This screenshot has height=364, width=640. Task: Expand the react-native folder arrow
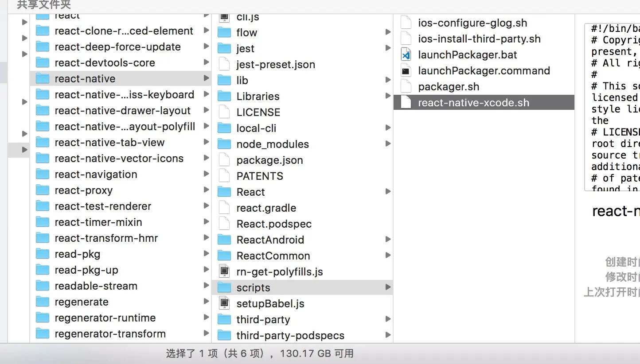coord(206,78)
